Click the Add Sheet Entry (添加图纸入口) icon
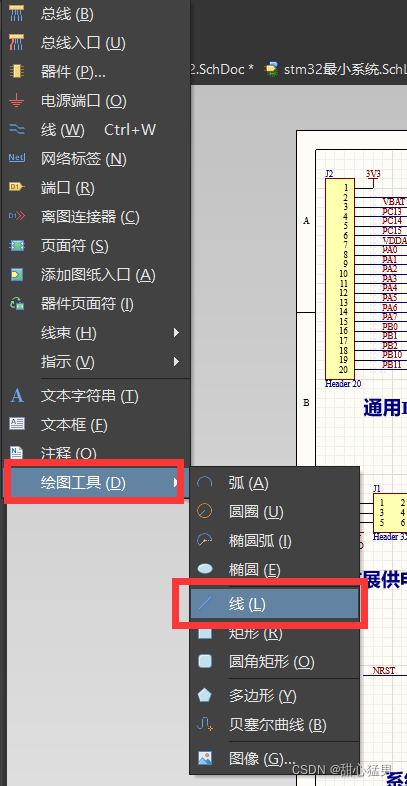Viewport: 407px width, 786px height. [x=17, y=275]
